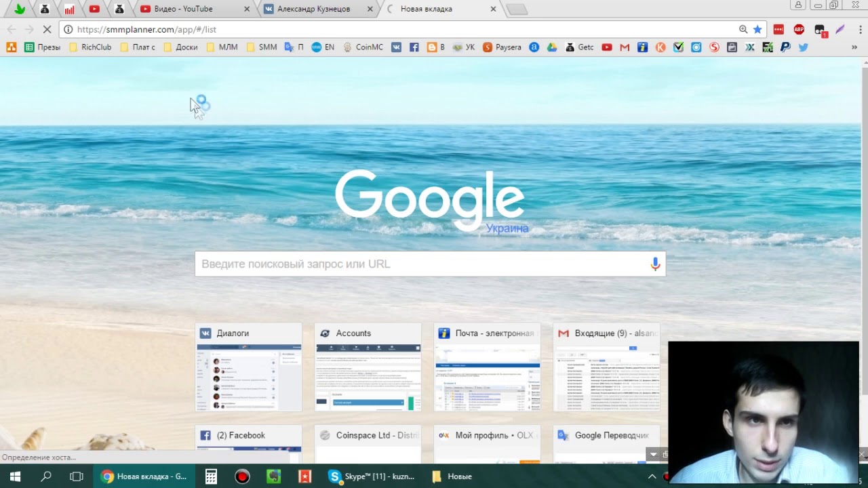Start voice search with microphone icon

[x=654, y=264]
